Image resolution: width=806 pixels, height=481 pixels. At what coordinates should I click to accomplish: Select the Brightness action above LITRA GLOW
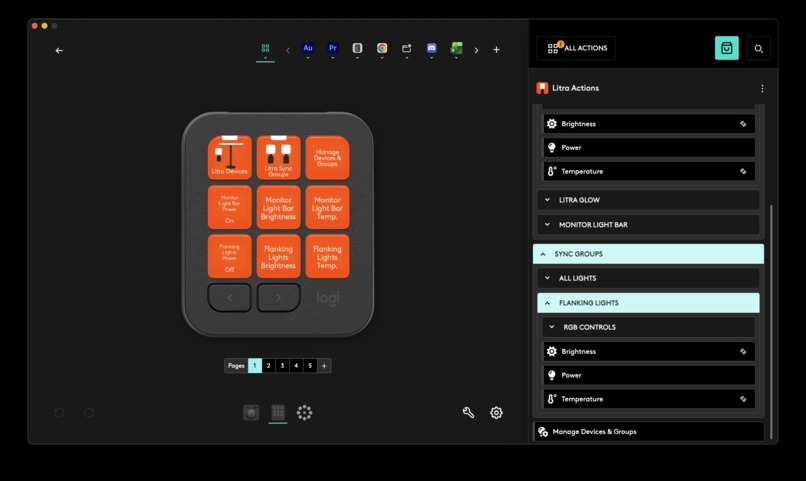pos(649,124)
